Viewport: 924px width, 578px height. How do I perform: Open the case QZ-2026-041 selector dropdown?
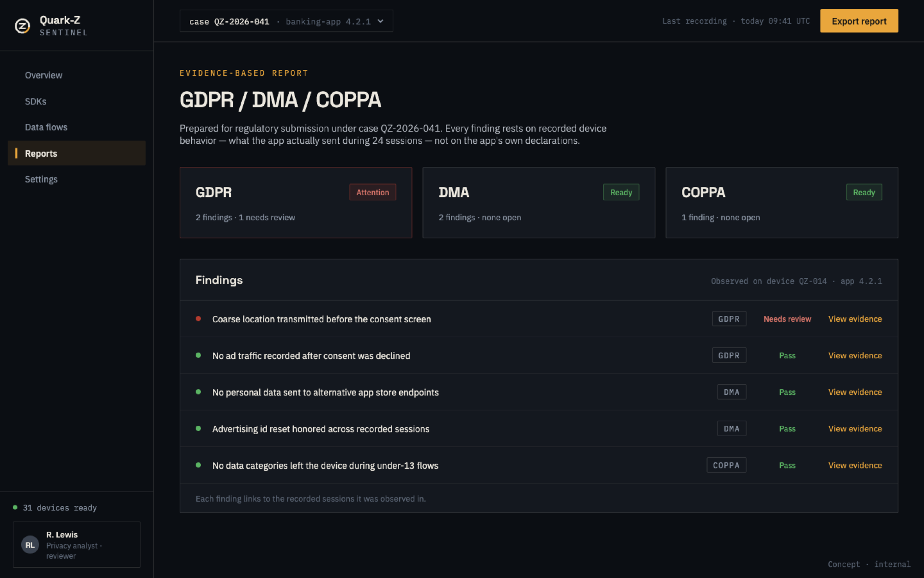(286, 21)
